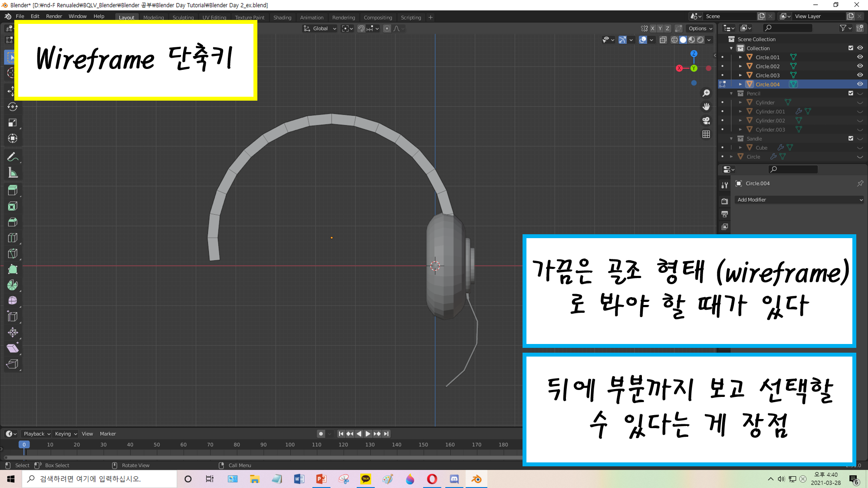Click the zoom magnifier viewport icon
This screenshot has height=488, width=868.
706,93
